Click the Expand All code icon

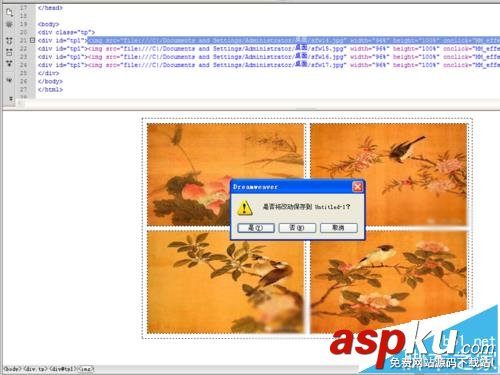pos(9,63)
